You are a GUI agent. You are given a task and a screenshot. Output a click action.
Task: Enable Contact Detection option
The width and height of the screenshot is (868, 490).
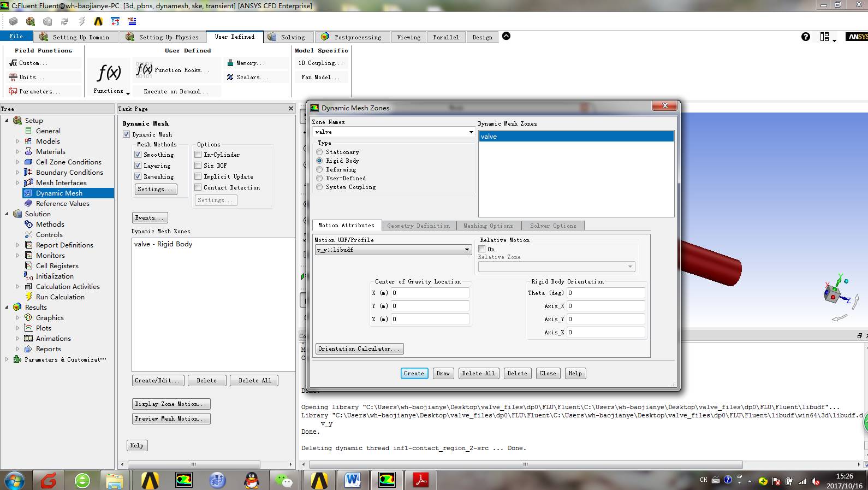coord(198,187)
